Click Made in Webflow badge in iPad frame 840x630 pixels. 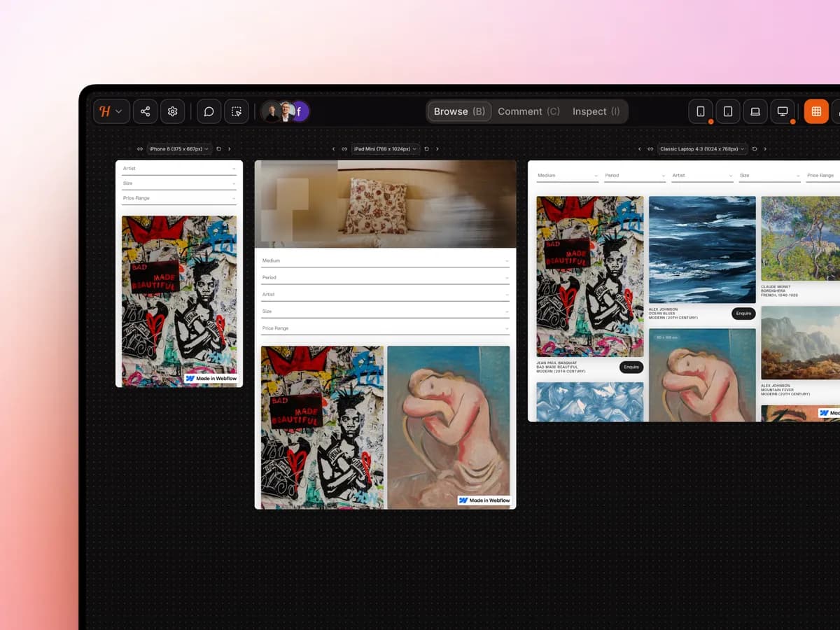(x=484, y=500)
